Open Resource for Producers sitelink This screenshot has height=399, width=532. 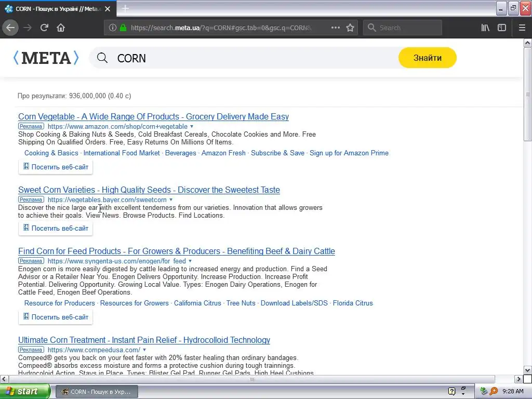(60, 303)
